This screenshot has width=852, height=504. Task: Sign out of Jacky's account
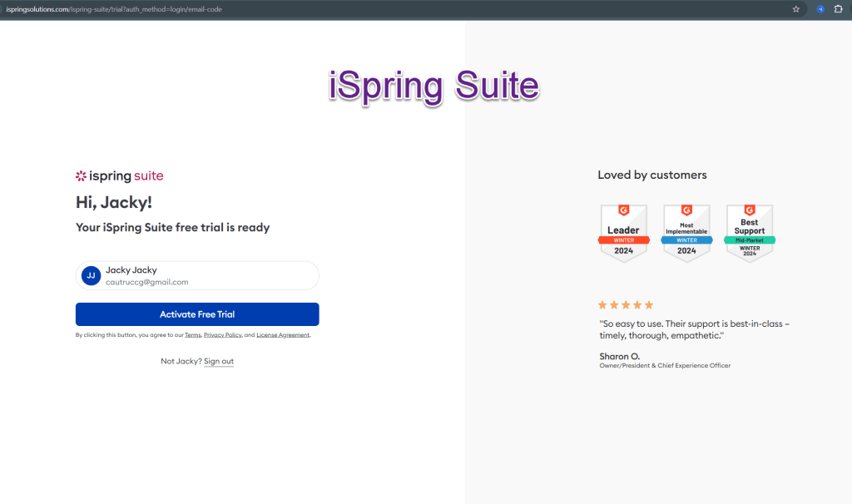point(219,361)
